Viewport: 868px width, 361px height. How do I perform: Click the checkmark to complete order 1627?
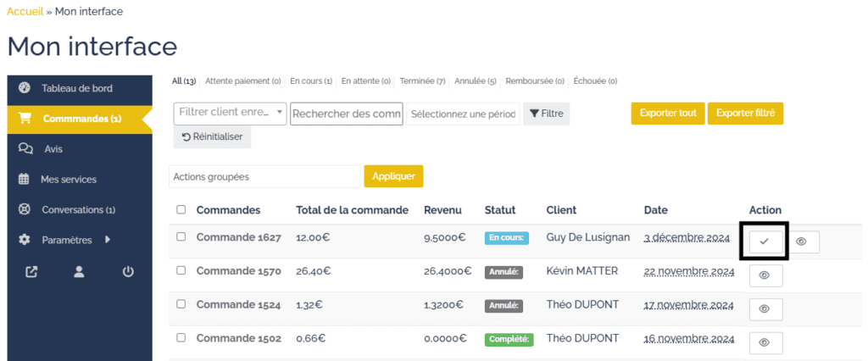tap(765, 242)
